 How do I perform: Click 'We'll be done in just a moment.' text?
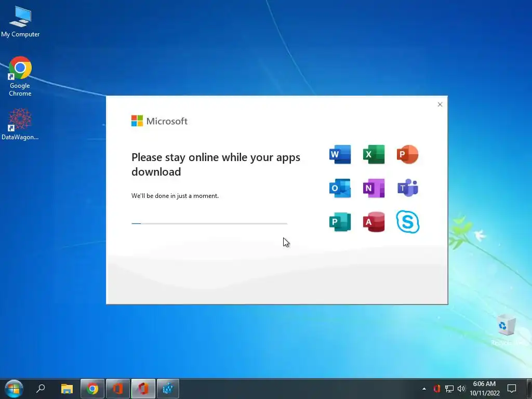(x=175, y=196)
